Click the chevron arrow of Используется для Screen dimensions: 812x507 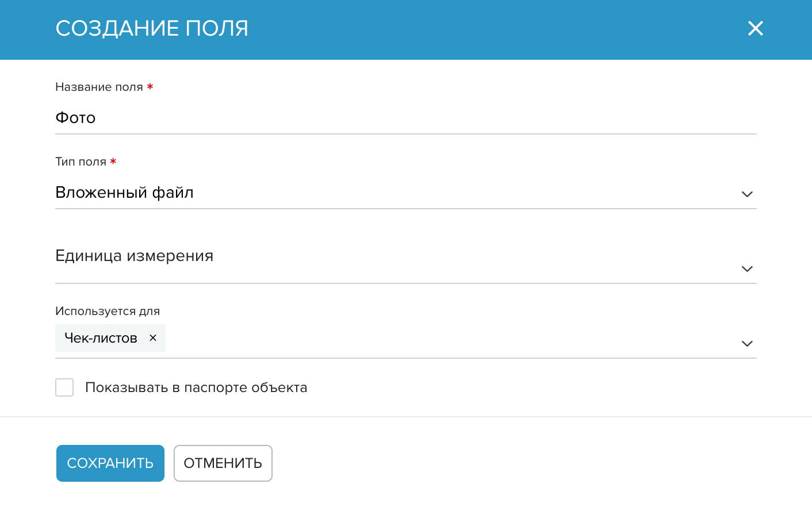pos(747,344)
